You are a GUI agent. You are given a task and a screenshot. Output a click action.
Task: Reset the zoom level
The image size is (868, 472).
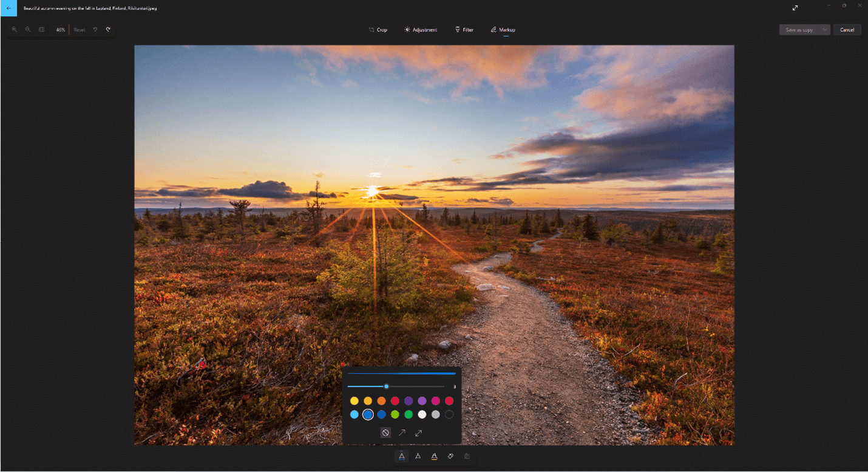click(x=79, y=29)
